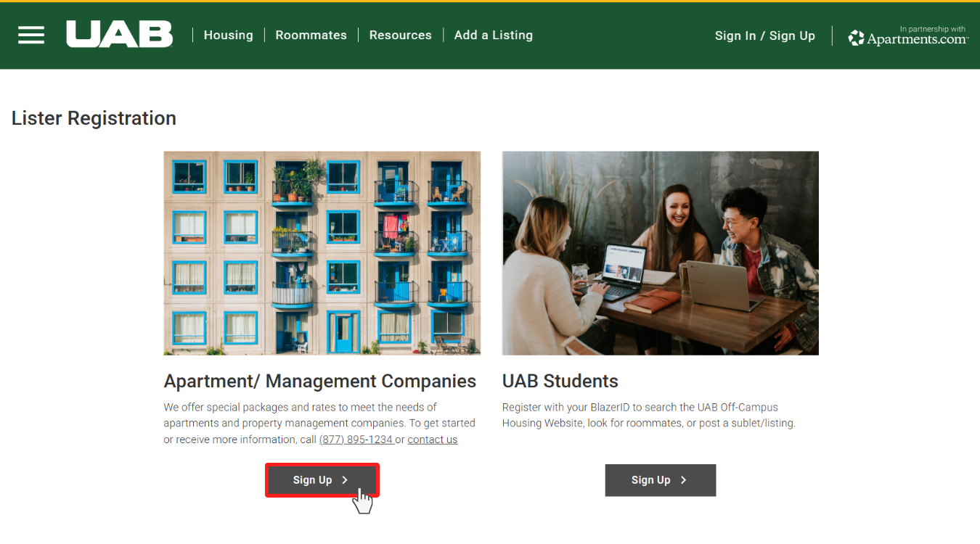Navigate to the Roommates section
This screenshot has width=980, height=544.
(311, 34)
